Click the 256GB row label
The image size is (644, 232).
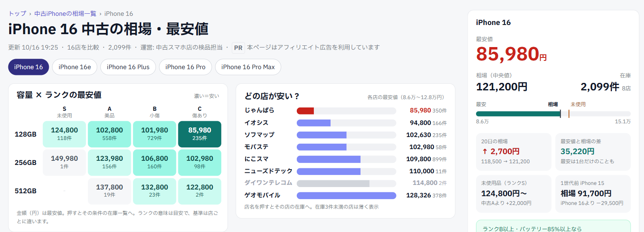pos(27,163)
